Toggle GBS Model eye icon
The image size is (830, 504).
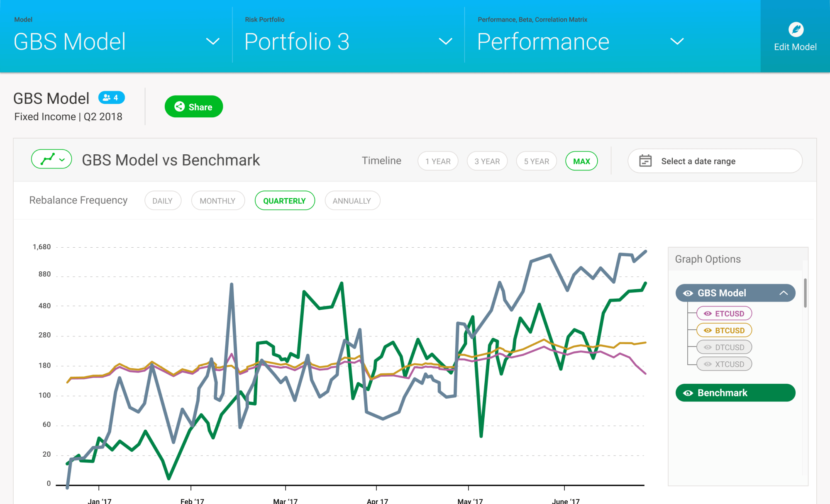[x=688, y=293]
